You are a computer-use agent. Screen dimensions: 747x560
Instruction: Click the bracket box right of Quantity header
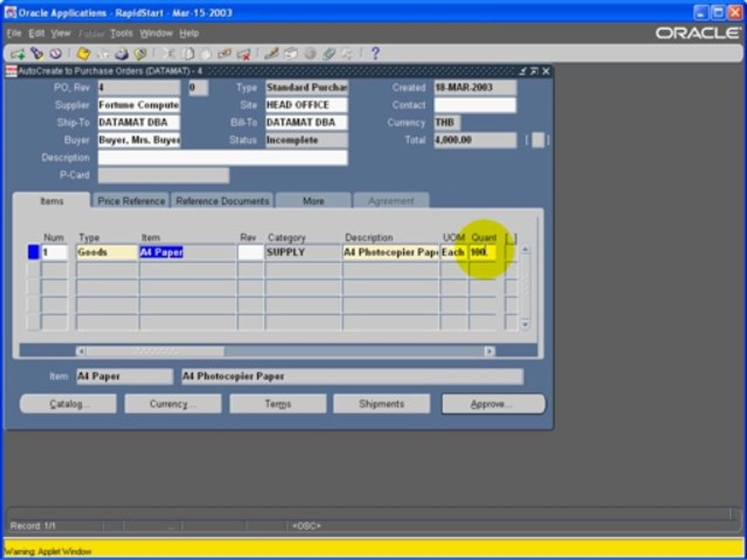coord(510,238)
